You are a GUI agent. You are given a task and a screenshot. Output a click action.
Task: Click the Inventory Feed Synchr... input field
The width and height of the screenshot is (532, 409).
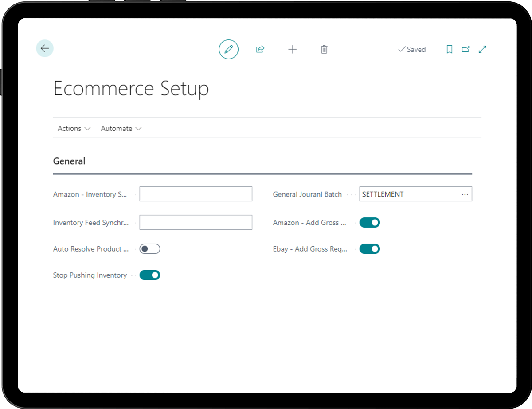(x=196, y=222)
